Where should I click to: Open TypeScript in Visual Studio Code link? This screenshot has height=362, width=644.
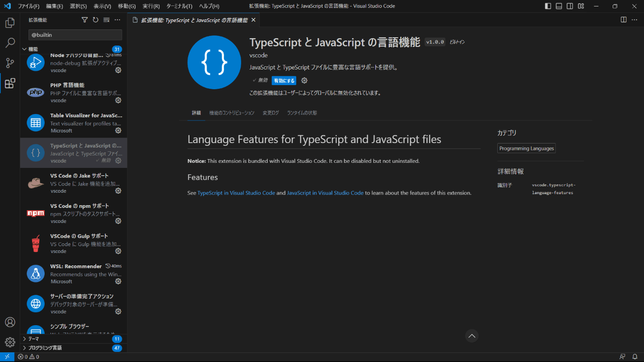coord(236,193)
